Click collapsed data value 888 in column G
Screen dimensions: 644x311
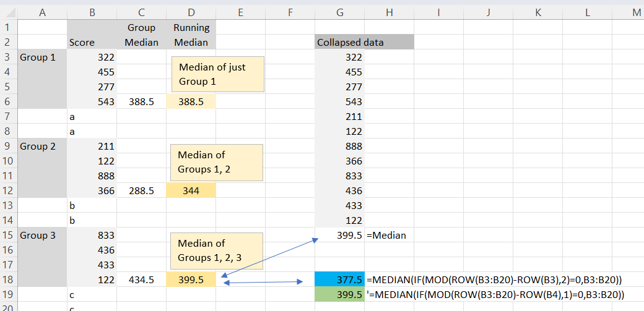coord(340,146)
